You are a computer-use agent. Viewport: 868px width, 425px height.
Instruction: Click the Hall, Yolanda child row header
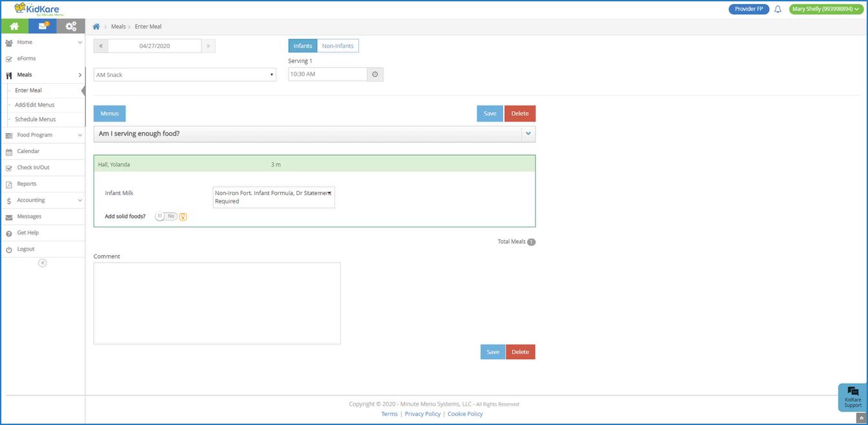pyautogui.click(x=315, y=164)
